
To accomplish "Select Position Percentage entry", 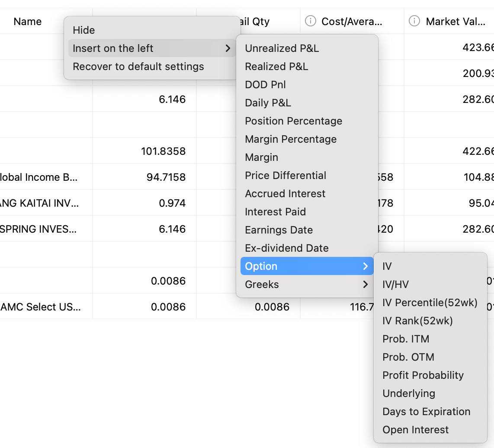I will (x=293, y=121).
